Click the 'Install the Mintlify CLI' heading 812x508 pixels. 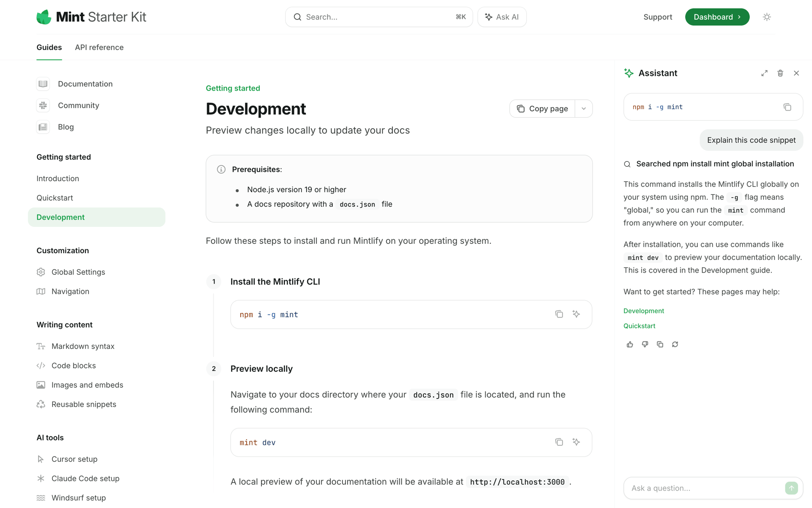click(x=275, y=282)
